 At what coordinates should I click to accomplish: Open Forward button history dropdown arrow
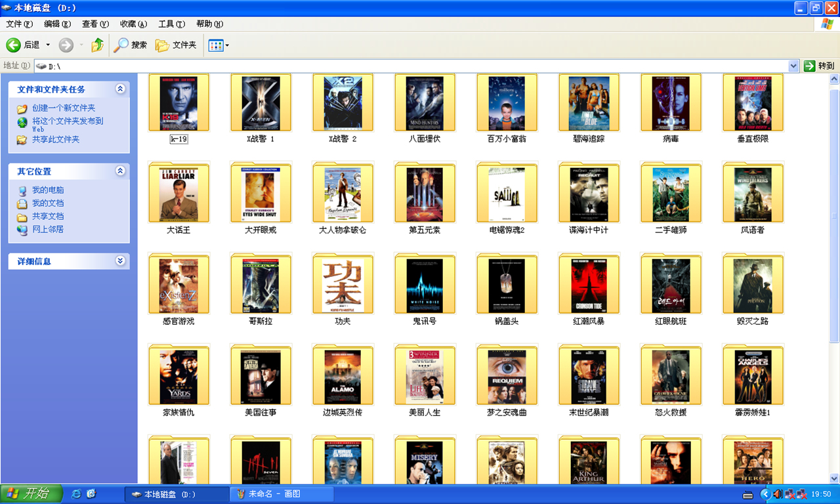(81, 45)
